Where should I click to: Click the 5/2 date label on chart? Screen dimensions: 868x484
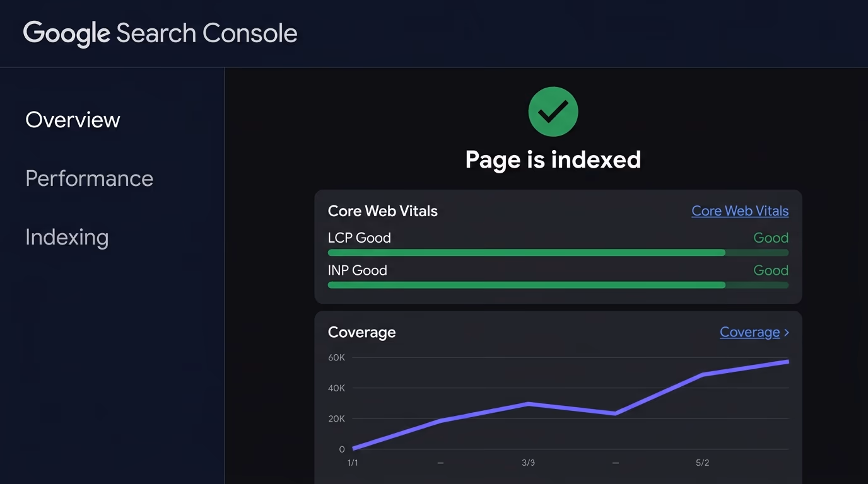[702, 463]
